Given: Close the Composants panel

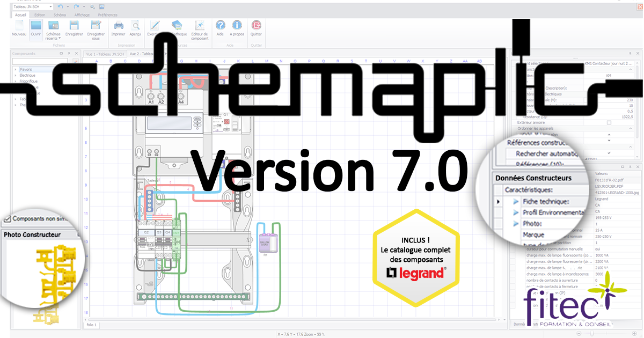Looking at the screenshot, I should tap(76, 54).
